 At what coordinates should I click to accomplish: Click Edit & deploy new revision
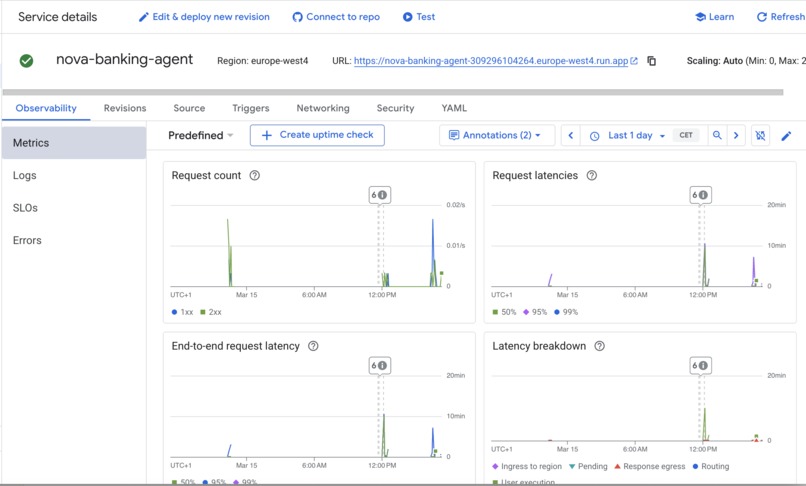(204, 17)
